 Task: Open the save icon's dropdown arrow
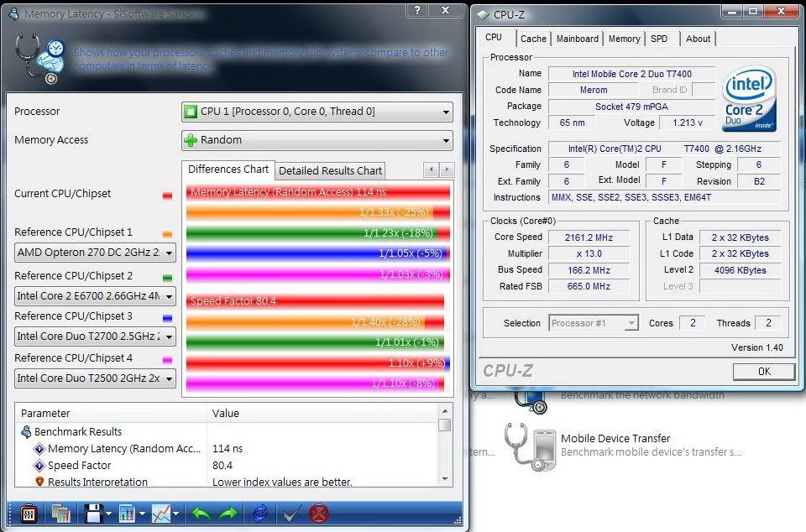(x=108, y=514)
